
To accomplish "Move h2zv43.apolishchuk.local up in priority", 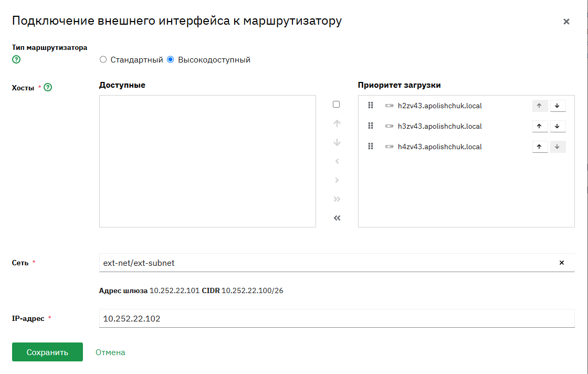I will tap(540, 106).
